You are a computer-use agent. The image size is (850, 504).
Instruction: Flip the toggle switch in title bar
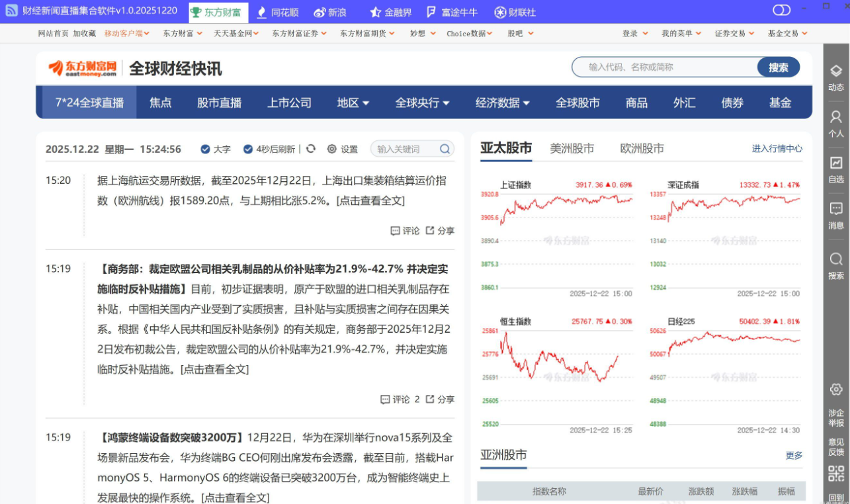[x=781, y=10]
